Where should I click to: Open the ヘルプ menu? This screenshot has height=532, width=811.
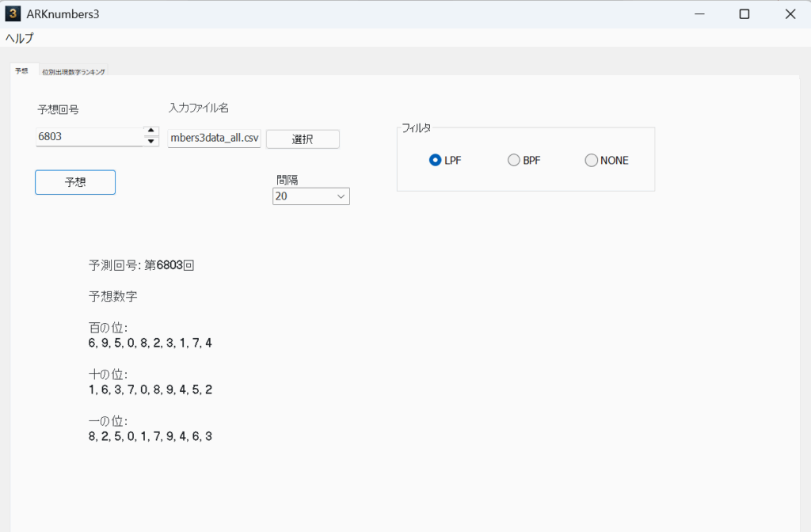pyautogui.click(x=20, y=38)
